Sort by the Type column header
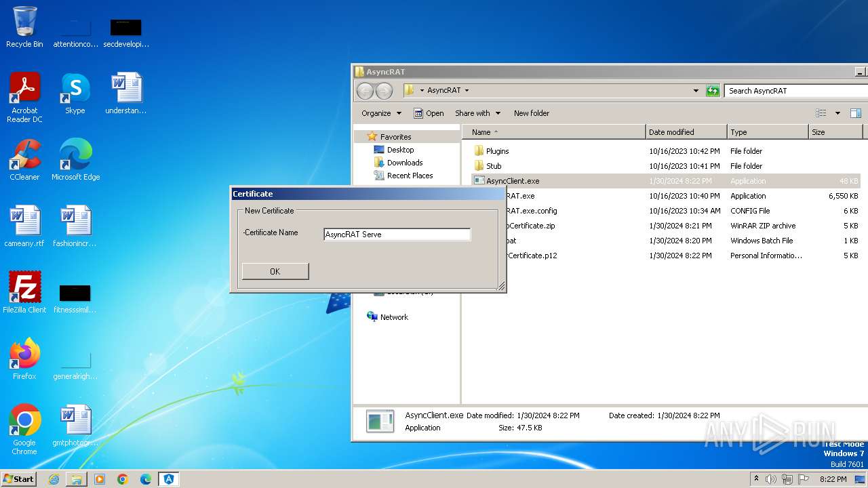Image resolution: width=868 pixels, height=488 pixels. click(768, 132)
